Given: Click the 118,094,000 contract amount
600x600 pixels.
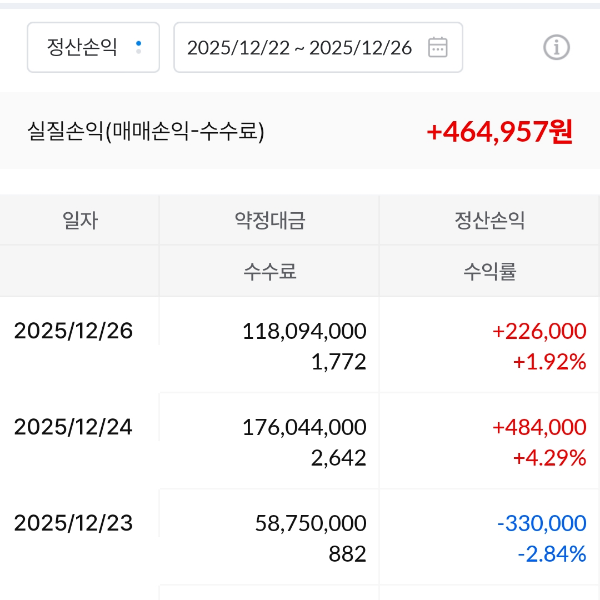Looking at the screenshot, I should (x=304, y=331).
